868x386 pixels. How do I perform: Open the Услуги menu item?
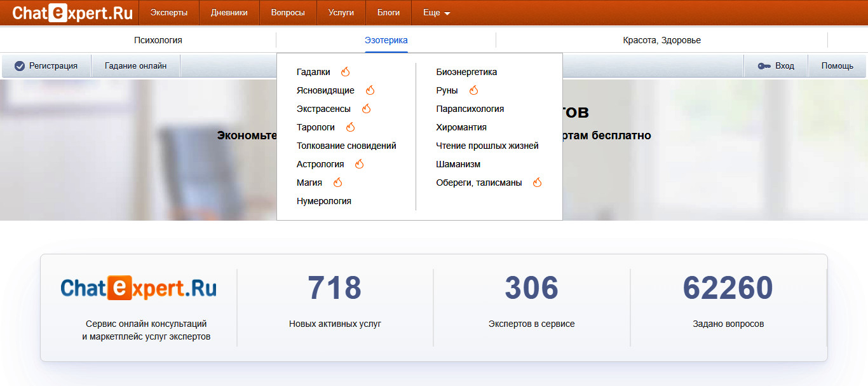341,13
